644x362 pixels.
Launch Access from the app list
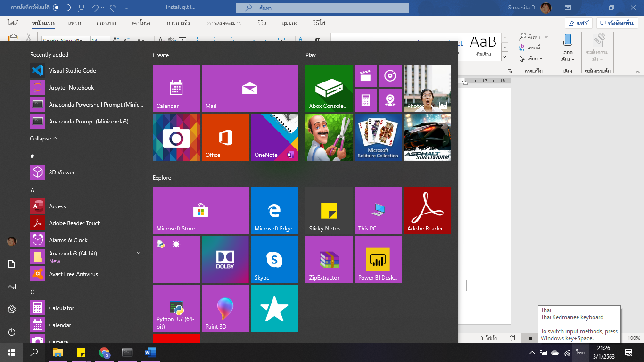tap(87, 206)
